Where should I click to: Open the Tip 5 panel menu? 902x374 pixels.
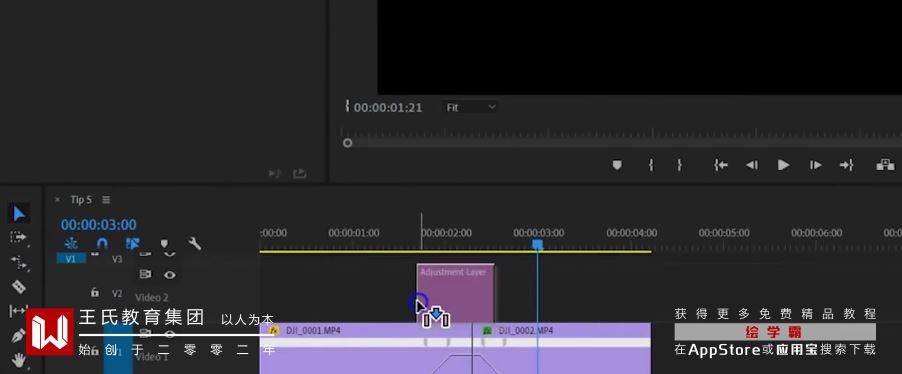tap(106, 200)
